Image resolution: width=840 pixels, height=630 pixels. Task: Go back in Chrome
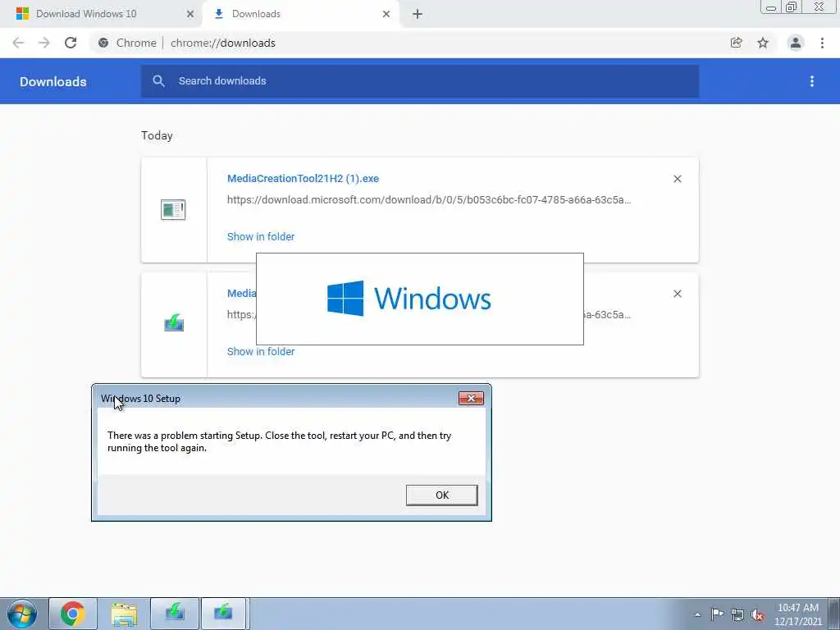[18, 43]
